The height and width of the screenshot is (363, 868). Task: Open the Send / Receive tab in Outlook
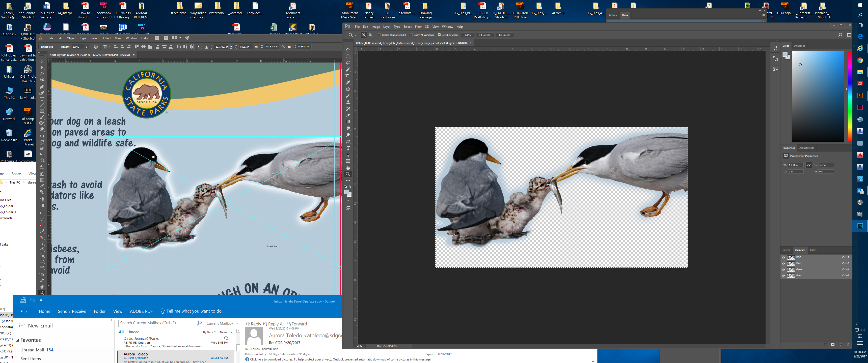click(72, 312)
